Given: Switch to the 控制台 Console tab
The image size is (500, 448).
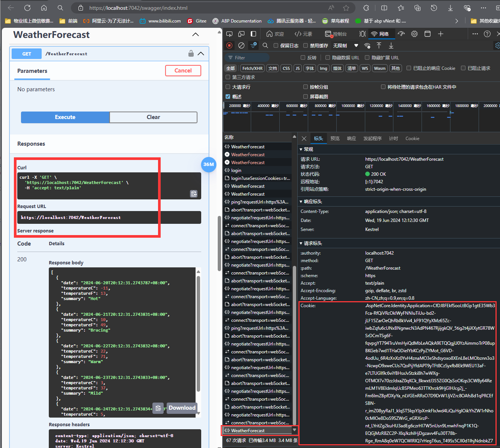Looking at the screenshot, I should [336, 34].
